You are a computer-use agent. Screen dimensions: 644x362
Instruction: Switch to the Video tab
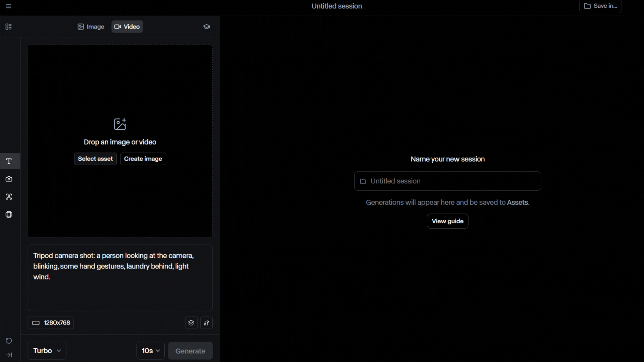click(x=127, y=27)
